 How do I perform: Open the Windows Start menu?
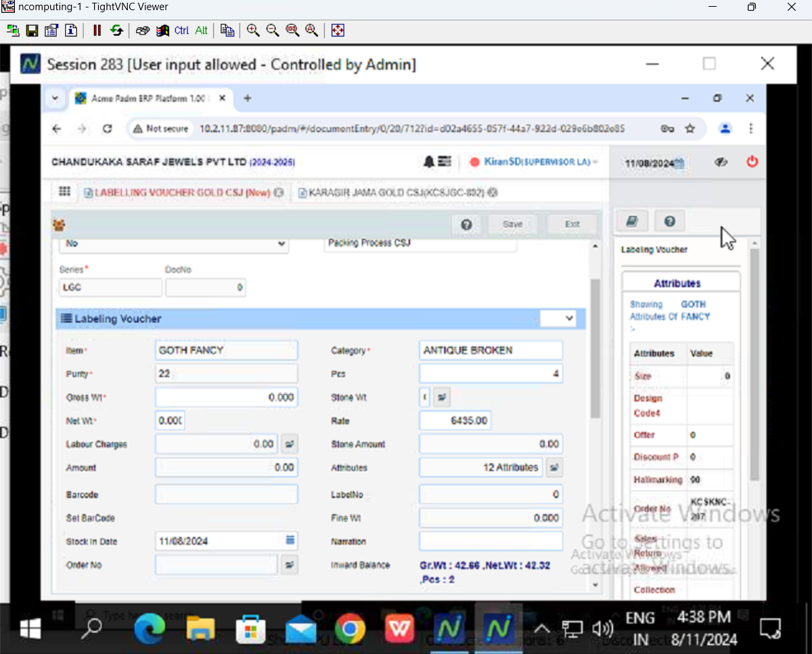pos(30,630)
